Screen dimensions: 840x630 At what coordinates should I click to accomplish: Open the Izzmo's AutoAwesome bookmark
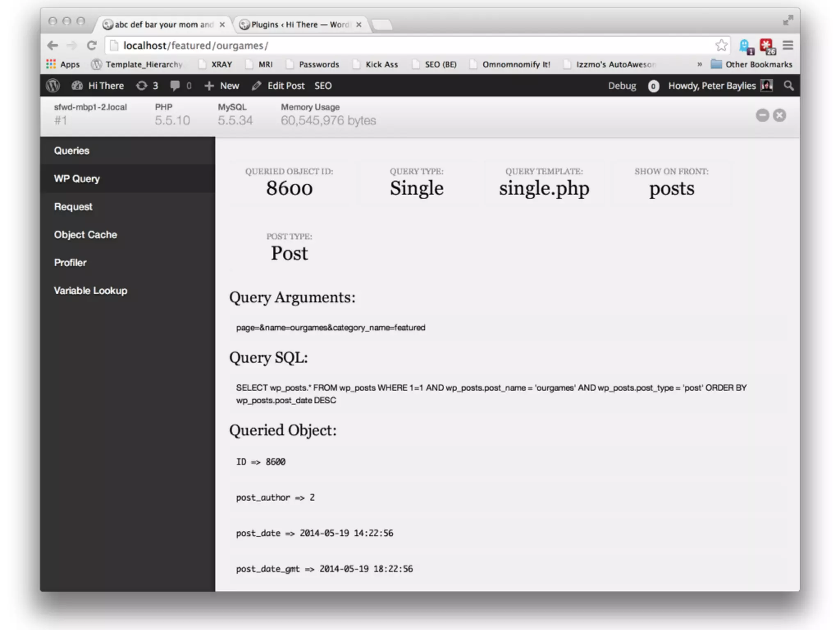click(x=609, y=64)
